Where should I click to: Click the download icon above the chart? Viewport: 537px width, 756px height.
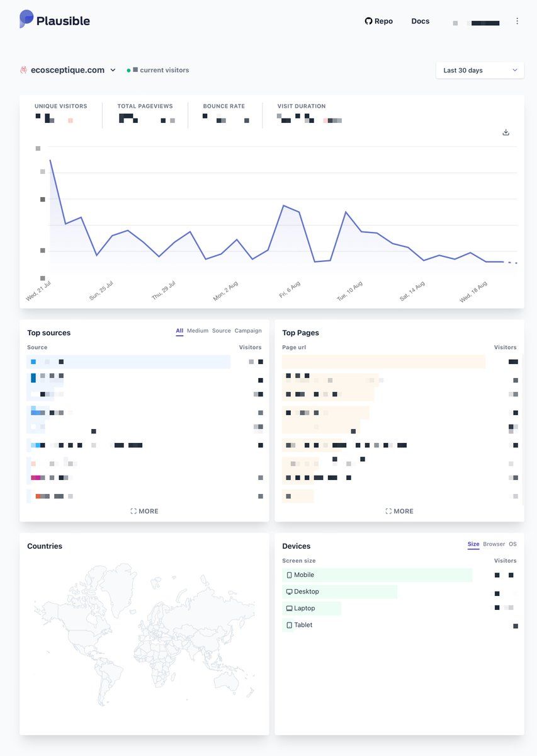click(x=506, y=132)
